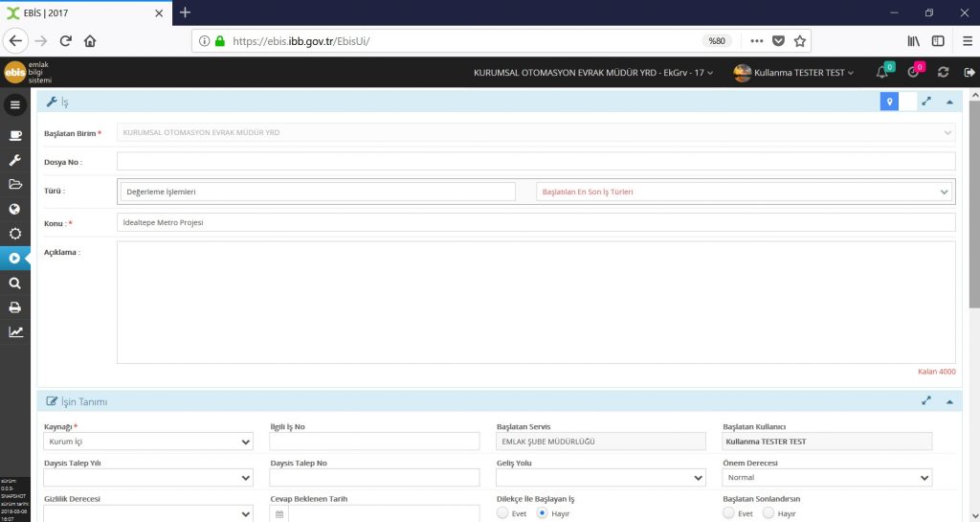Screen dimensions: 980x522
Task: Go to the browser home page
Action: pos(90,41)
